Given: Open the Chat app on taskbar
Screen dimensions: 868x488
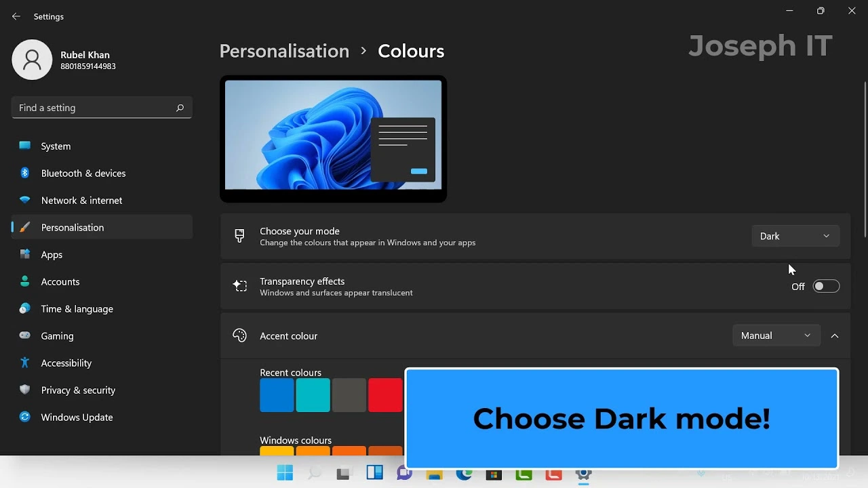Looking at the screenshot, I should [x=404, y=473].
